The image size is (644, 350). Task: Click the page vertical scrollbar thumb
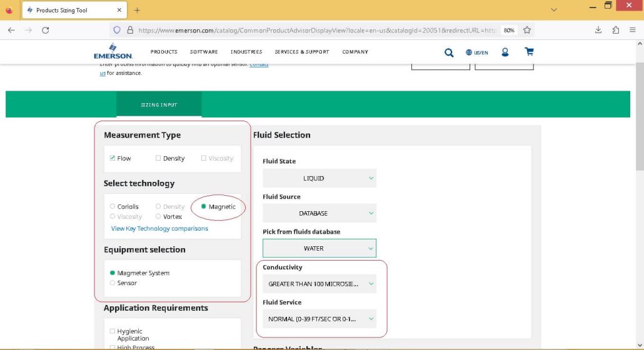(640, 116)
